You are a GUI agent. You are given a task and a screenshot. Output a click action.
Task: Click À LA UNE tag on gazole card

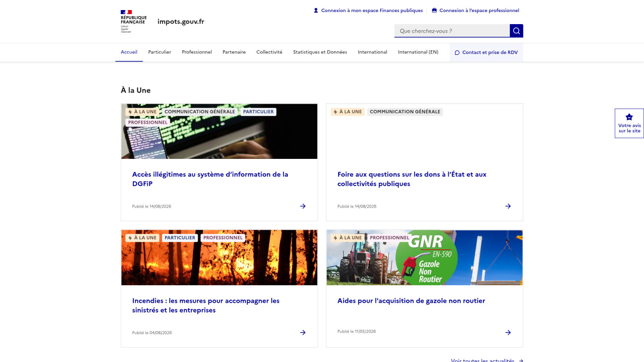pyautogui.click(x=347, y=238)
